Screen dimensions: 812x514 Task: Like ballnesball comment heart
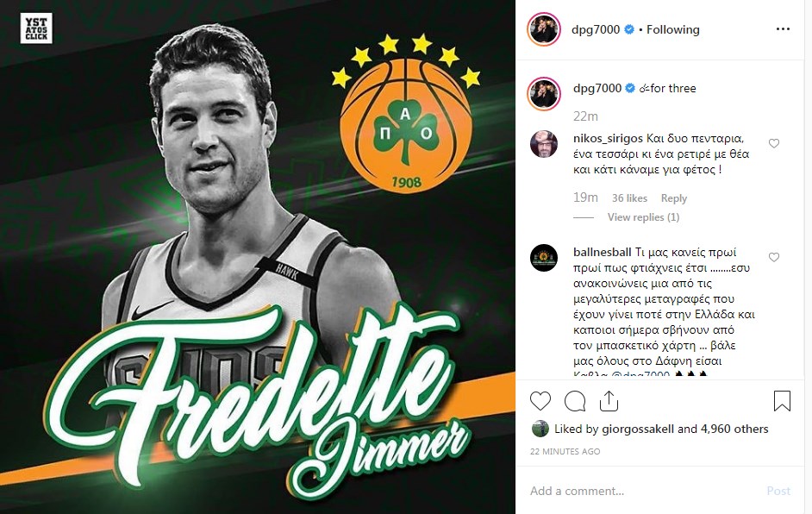click(774, 258)
